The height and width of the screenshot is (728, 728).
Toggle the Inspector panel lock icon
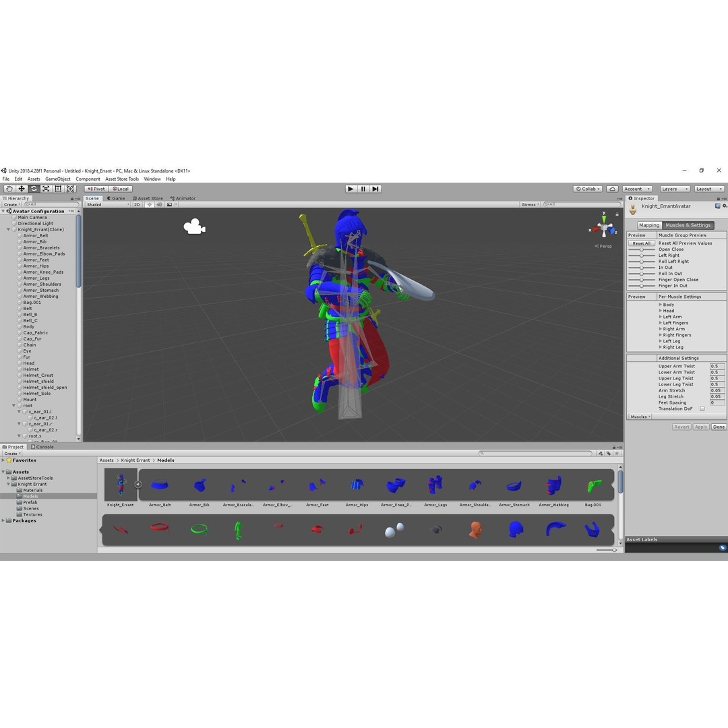tap(719, 198)
